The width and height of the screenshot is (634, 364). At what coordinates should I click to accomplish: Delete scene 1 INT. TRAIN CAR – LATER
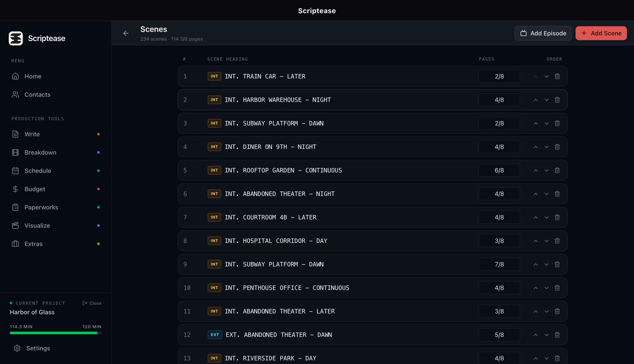tap(557, 77)
